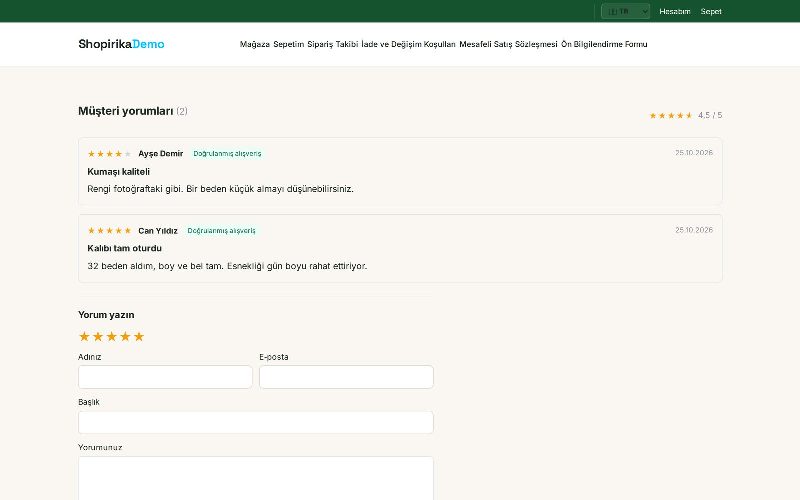Select the first star in Yorum yazın rating
The height and width of the screenshot is (500, 800).
pos(84,336)
